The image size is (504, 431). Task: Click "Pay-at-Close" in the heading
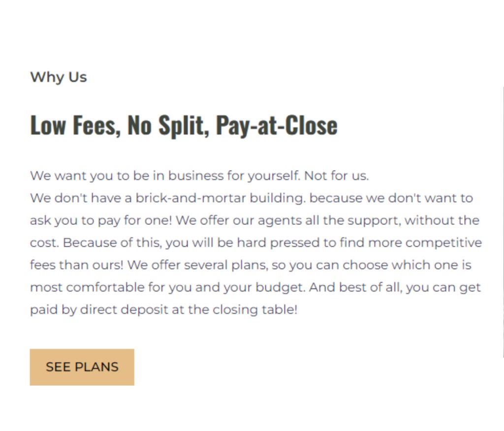click(x=276, y=125)
